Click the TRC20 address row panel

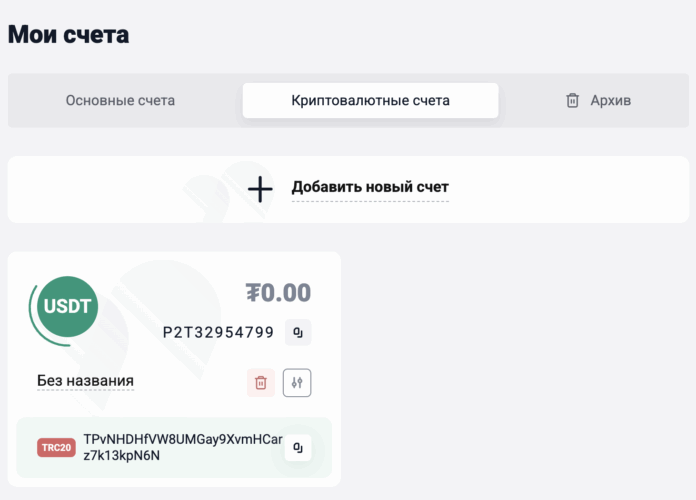pyautogui.click(x=174, y=448)
